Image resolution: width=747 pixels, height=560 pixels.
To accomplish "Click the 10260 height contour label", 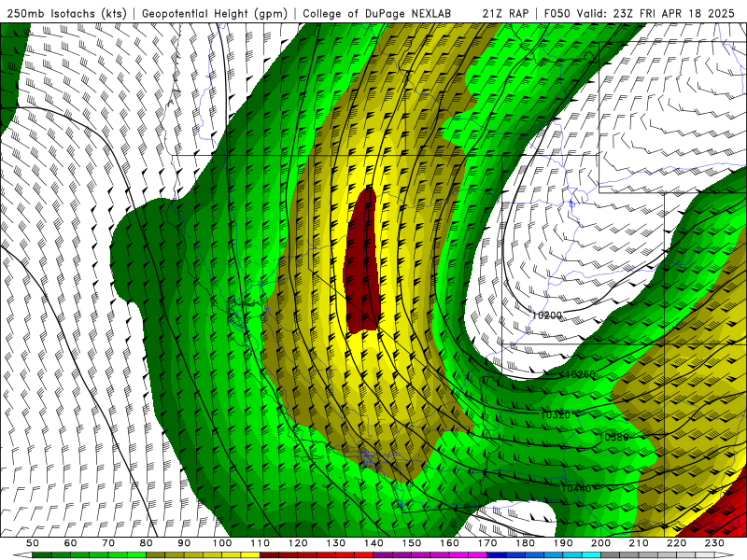I will pyautogui.click(x=580, y=374).
